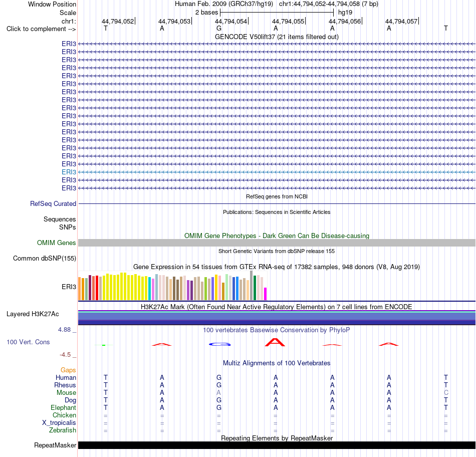Open 'Short Genetic Variants from dbSNP release 155' title

pos(277,251)
